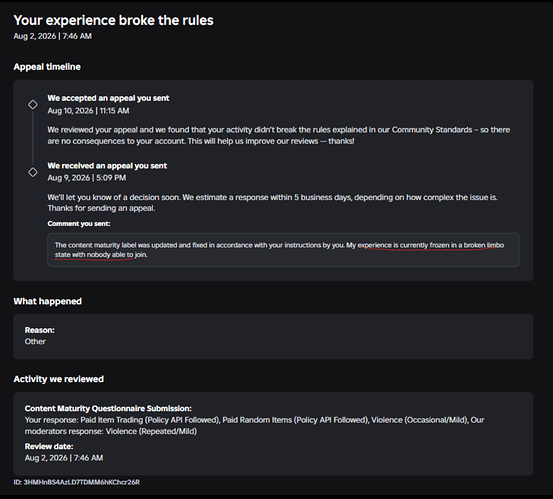This screenshot has width=553, height=499.
Task: Select the 'We received an appeal you sent' title
Action: (107, 166)
